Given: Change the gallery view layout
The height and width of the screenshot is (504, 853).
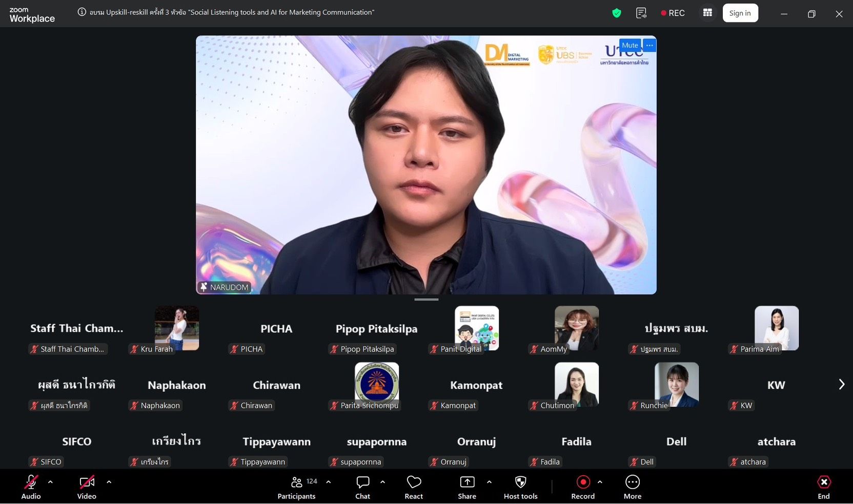Looking at the screenshot, I should click(708, 13).
